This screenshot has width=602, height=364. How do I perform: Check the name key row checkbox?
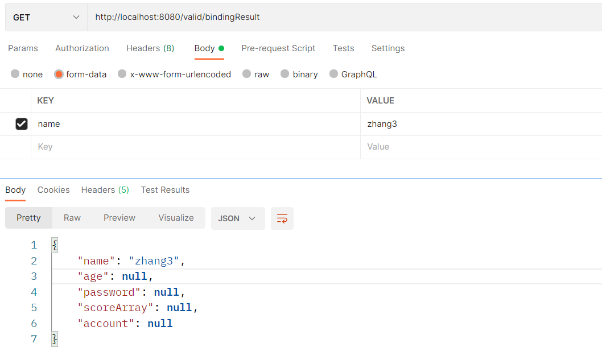click(22, 123)
